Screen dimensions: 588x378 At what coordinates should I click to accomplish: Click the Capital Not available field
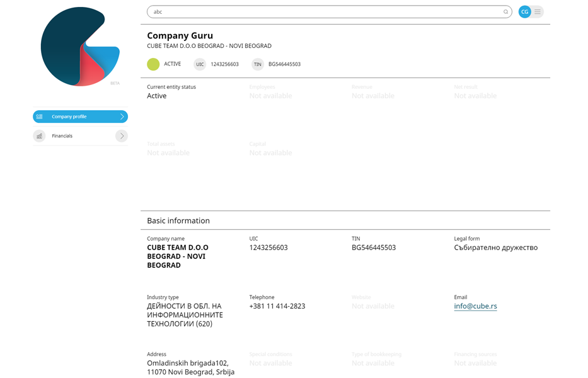click(270, 153)
